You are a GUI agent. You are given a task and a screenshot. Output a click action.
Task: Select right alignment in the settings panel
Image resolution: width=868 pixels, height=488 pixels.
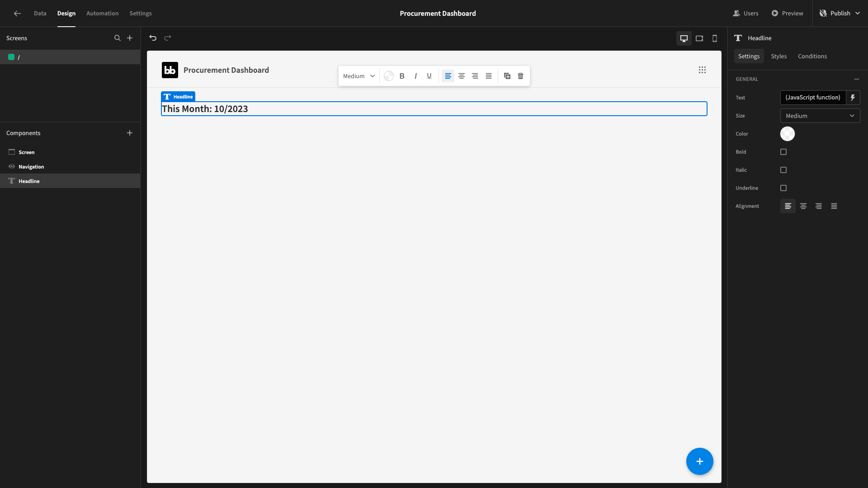click(819, 206)
